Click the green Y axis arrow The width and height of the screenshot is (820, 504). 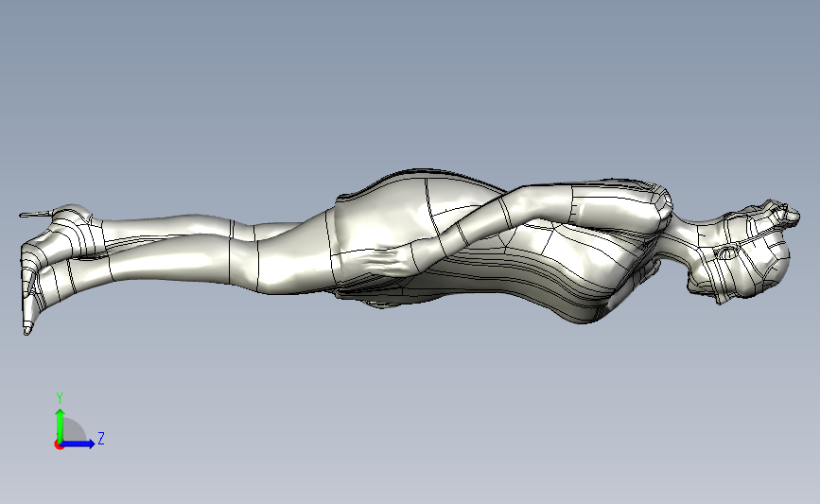pyautogui.click(x=61, y=425)
